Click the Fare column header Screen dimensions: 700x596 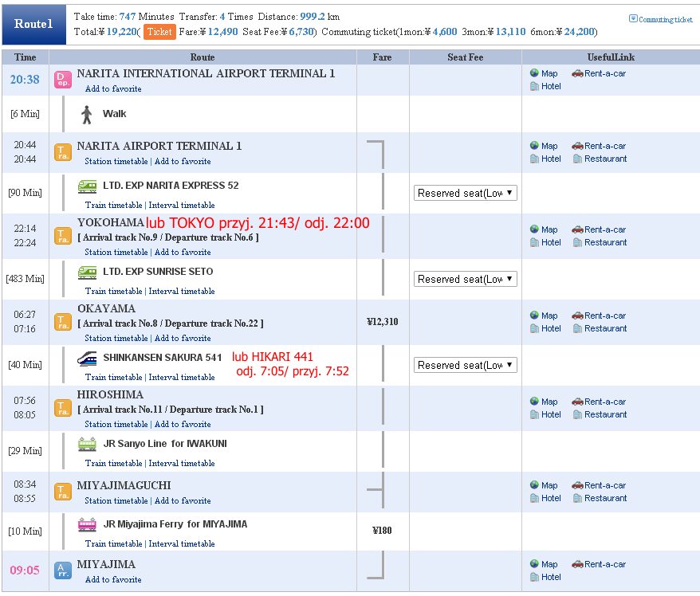[x=382, y=57]
